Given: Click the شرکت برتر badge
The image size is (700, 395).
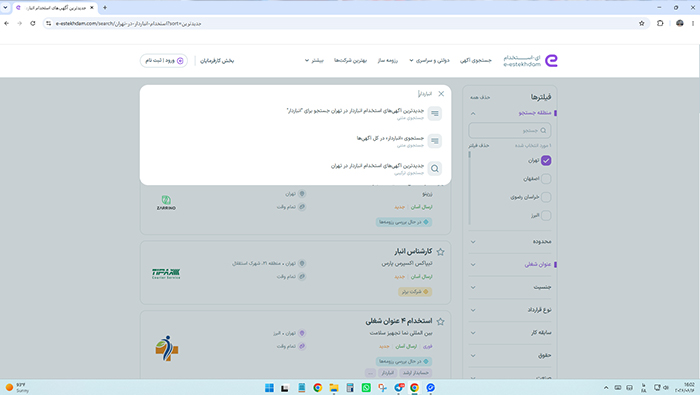Looking at the screenshot, I should click(415, 292).
